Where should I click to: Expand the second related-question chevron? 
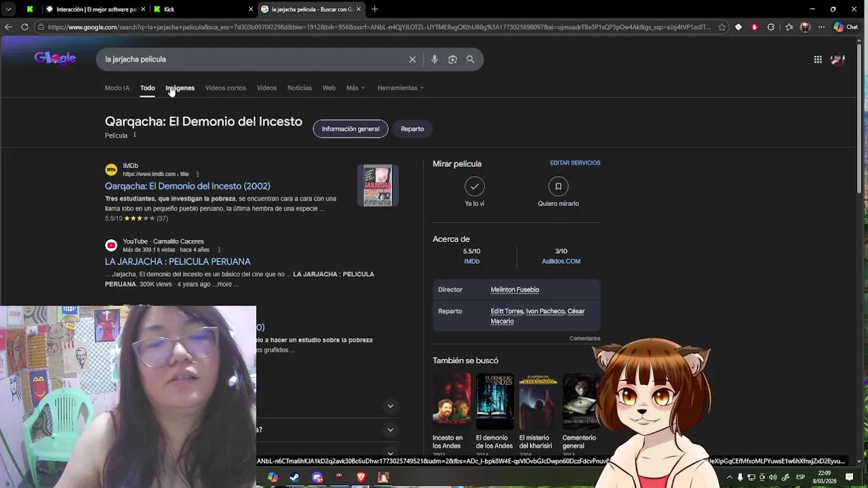[390, 430]
